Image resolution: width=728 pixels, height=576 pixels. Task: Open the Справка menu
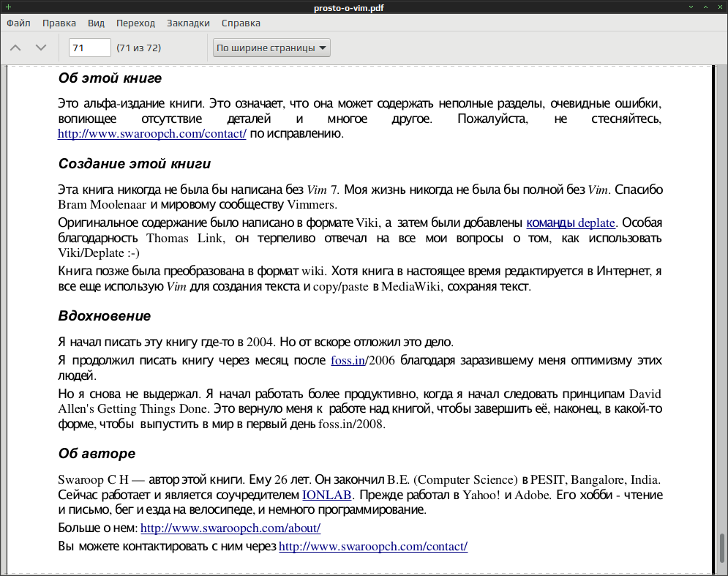point(241,23)
